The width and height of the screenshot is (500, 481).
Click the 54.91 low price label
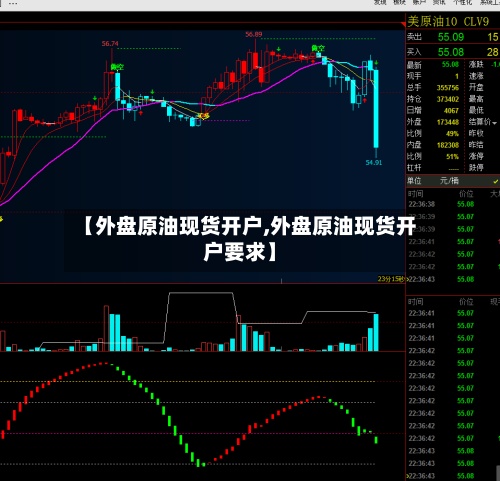pyautogui.click(x=374, y=163)
